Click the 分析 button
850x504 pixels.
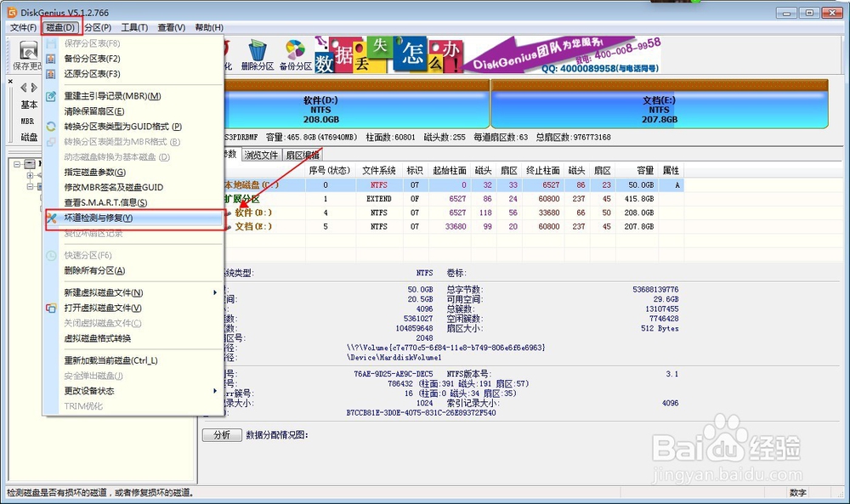pos(222,435)
